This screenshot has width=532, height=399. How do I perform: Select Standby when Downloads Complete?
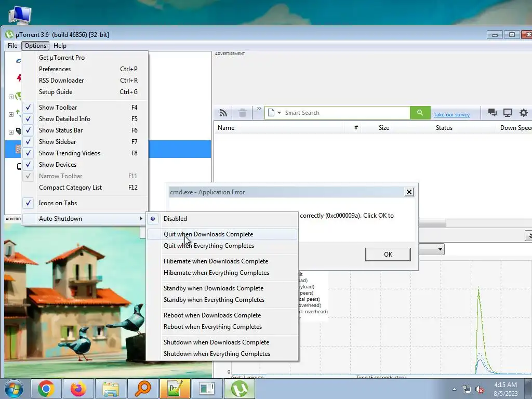[x=222, y=288]
